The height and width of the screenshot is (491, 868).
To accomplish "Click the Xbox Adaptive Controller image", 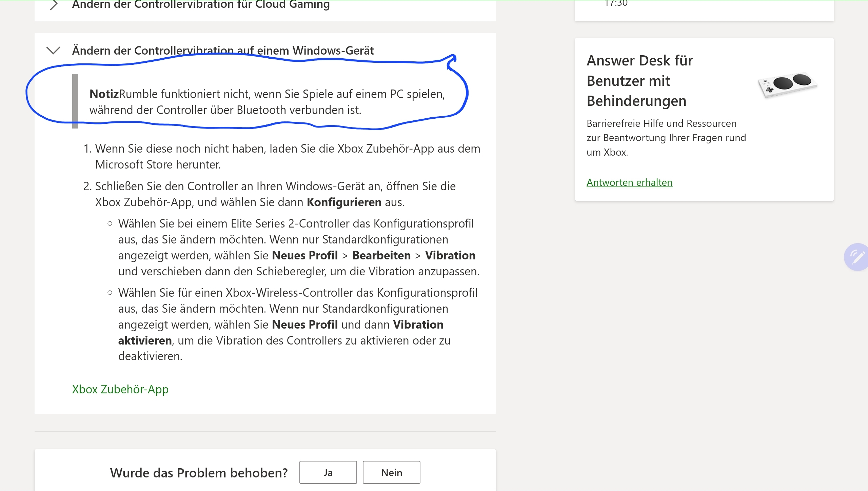I will [787, 84].
